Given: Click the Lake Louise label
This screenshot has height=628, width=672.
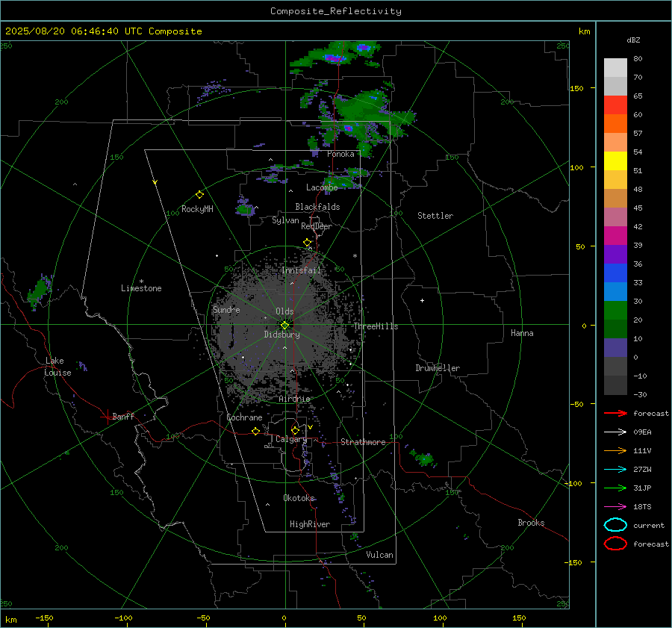Looking at the screenshot, I should coord(57,367).
